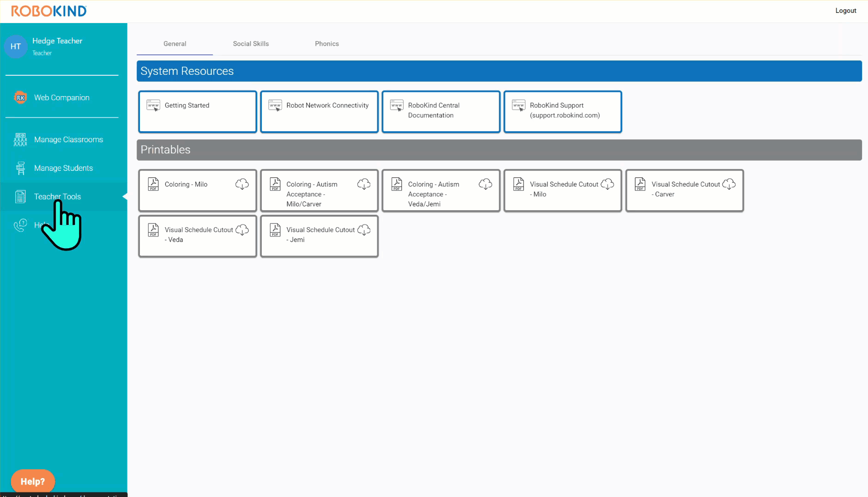The height and width of the screenshot is (497, 868).
Task: Click the PDF icon on Visual Schedule Cutout - Veda
Action: pyautogui.click(x=153, y=230)
